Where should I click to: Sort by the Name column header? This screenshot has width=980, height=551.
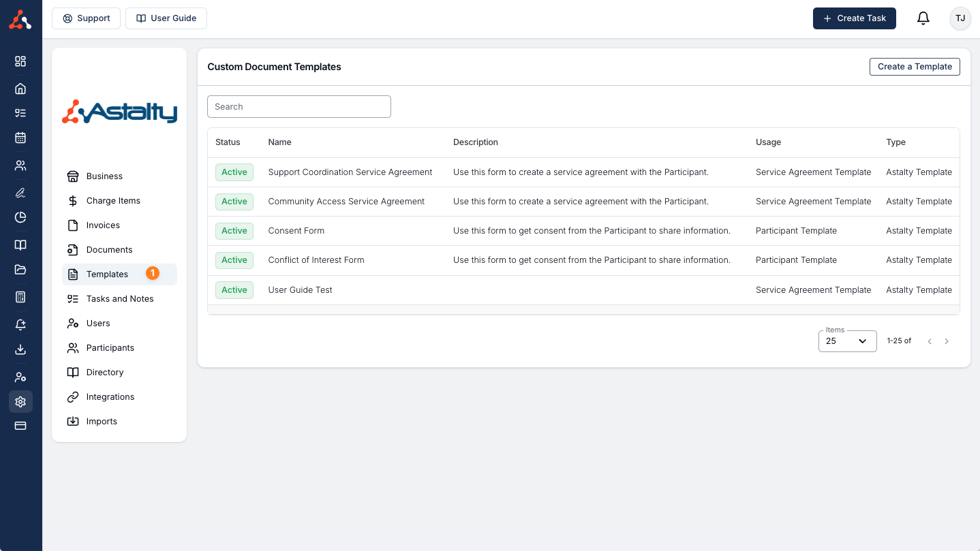point(280,142)
